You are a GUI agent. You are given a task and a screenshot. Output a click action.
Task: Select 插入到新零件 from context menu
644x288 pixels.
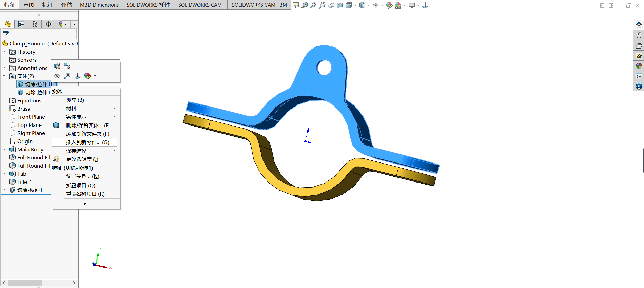[87, 142]
